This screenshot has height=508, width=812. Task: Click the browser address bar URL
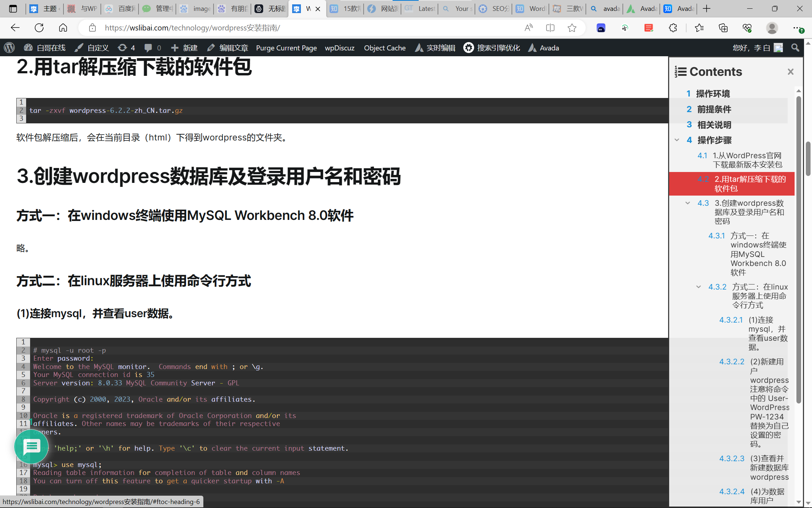coord(192,28)
